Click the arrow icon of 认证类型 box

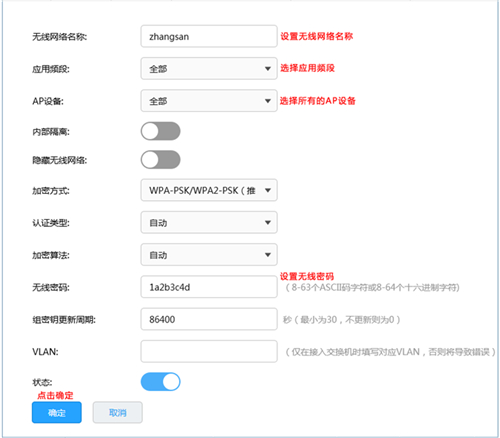point(268,222)
